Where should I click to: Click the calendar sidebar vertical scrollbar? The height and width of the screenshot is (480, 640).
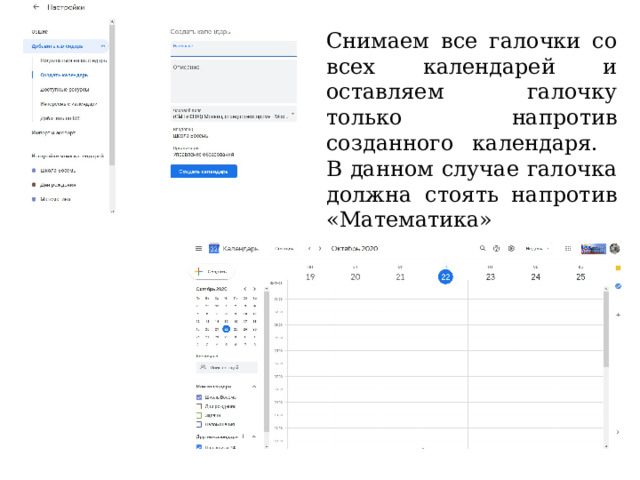coord(267,361)
